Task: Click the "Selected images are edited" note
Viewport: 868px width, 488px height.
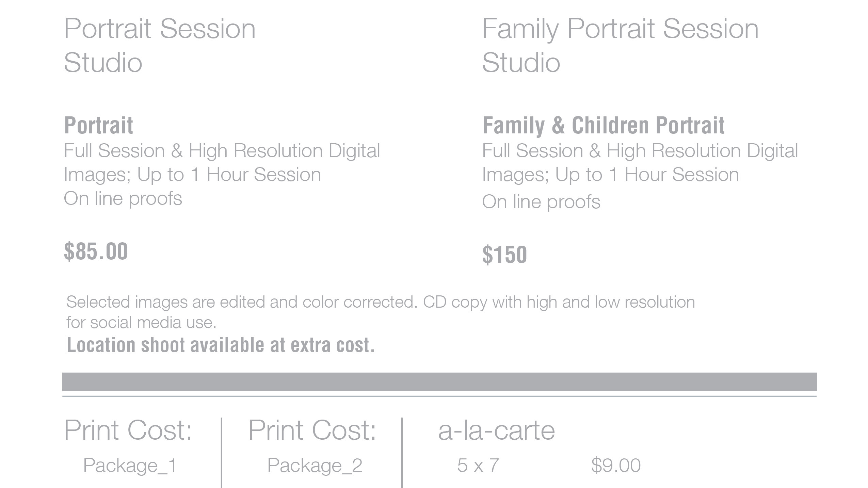Action: [380, 302]
